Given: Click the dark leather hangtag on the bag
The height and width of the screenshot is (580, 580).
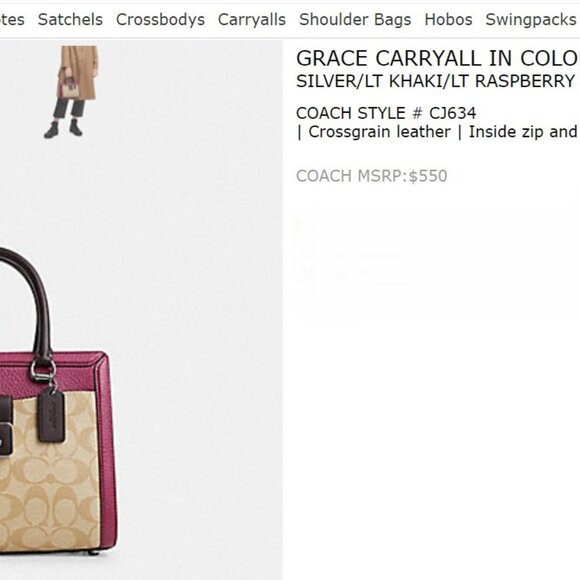Looking at the screenshot, I should (51, 416).
